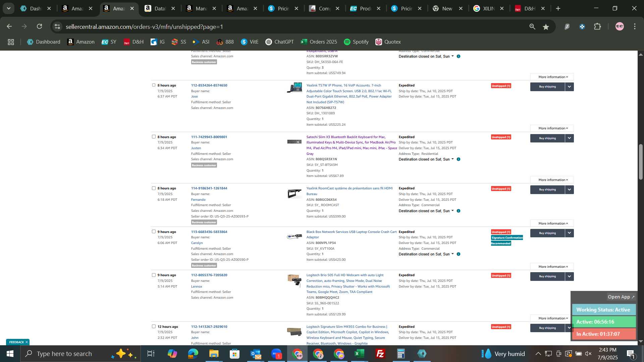Screen dimensions: 644x362
Task: Select checkbox for order 111-7429943-8009801
Action: pyautogui.click(x=154, y=137)
